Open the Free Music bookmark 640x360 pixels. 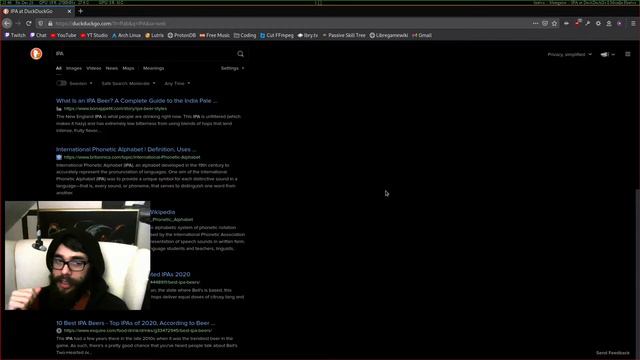pos(215,36)
